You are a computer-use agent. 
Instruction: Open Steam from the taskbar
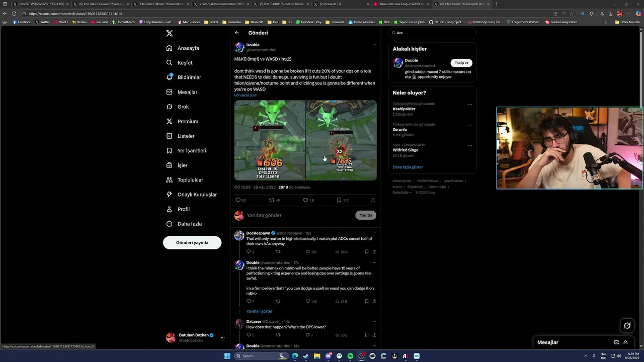point(306,356)
